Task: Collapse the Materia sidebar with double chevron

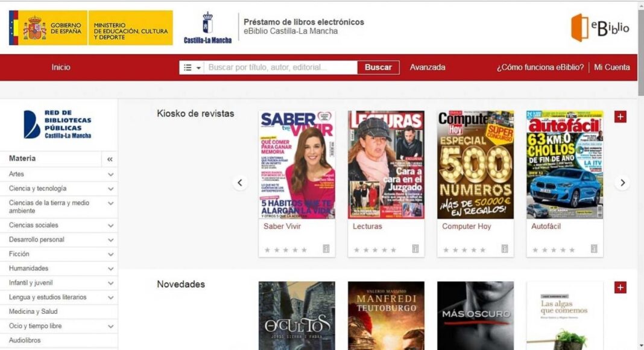Action: click(110, 159)
